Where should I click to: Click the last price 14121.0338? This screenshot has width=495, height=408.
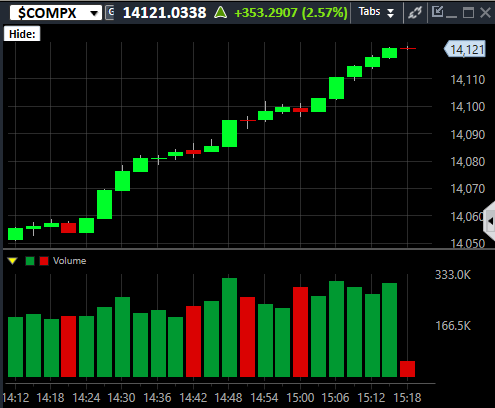pos(165,13)
